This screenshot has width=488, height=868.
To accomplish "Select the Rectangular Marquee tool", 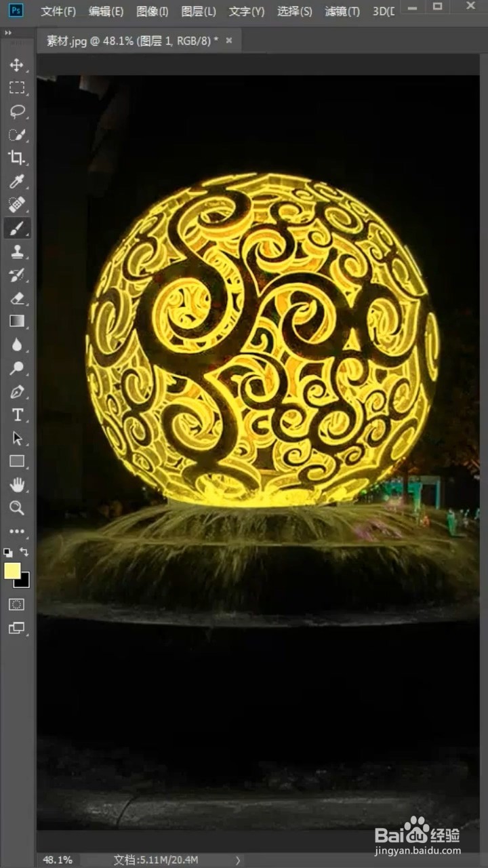I will click(x=17, y=88).
